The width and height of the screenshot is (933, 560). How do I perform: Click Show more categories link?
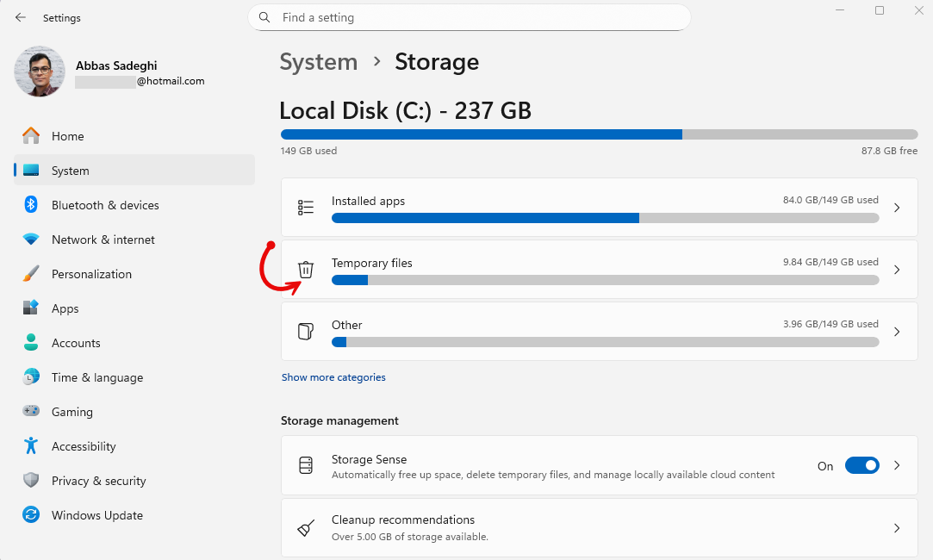pyautogui.click(x=333, y=377)
